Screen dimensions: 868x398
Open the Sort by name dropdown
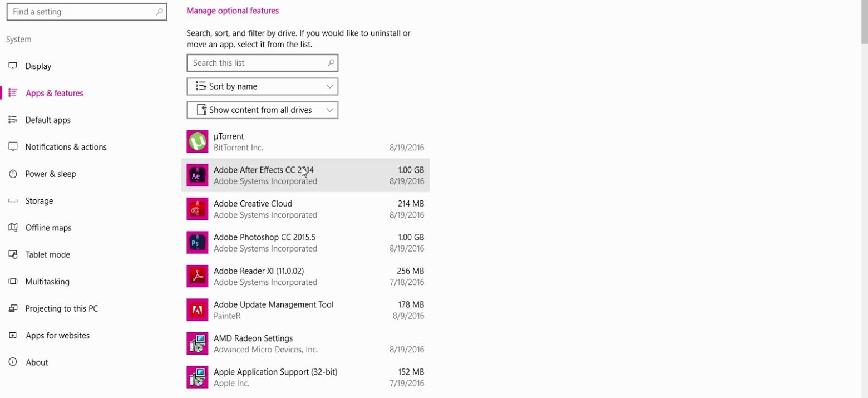click(x=262, y=86)
